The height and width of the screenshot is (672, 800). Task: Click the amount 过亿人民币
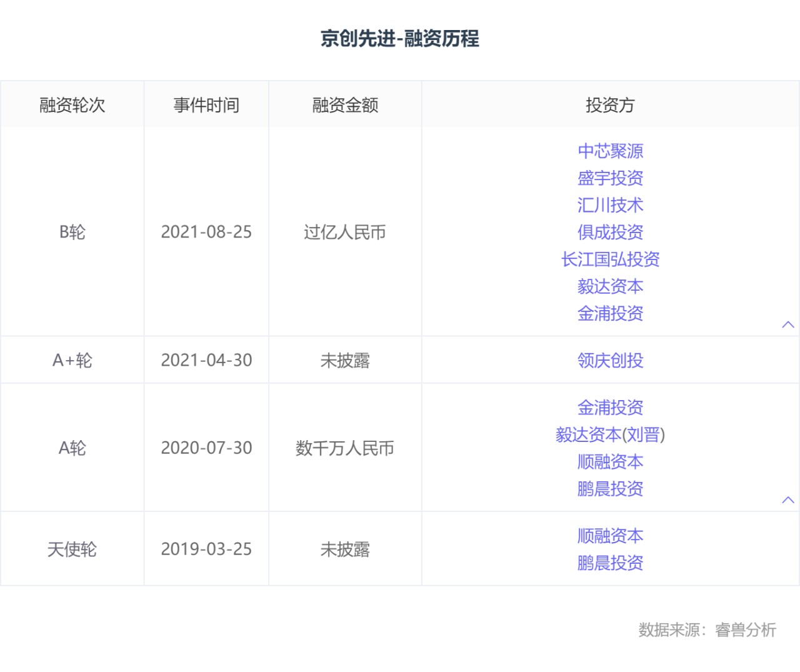[x=345, y=232]
